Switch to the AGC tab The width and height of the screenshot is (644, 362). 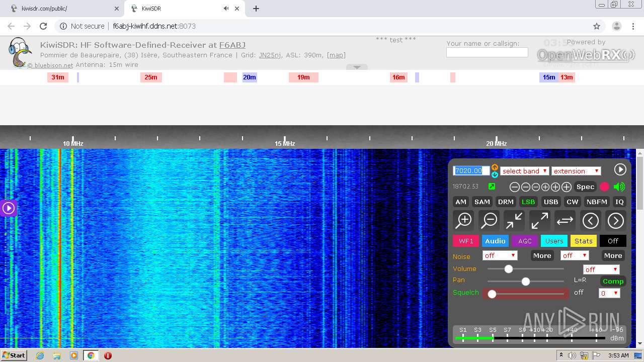pyautogui.click(x=525, y=241)
